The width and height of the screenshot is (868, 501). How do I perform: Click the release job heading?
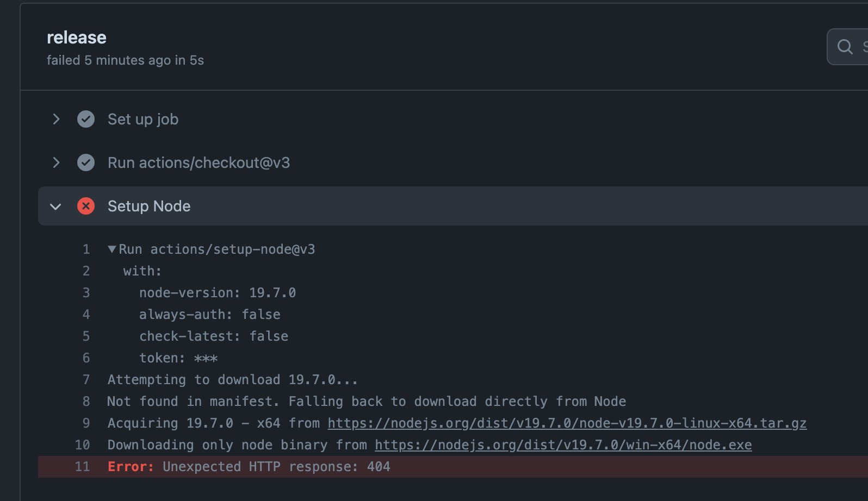77,37
